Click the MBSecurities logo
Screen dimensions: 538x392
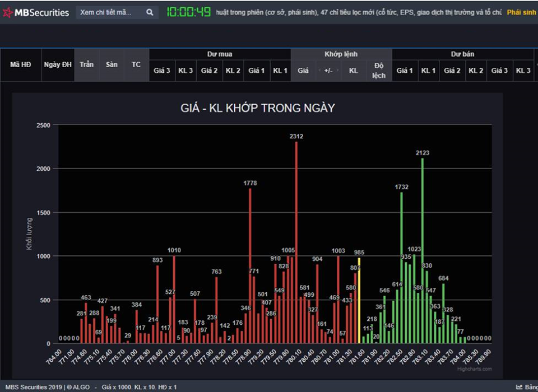tap(36, 13)
